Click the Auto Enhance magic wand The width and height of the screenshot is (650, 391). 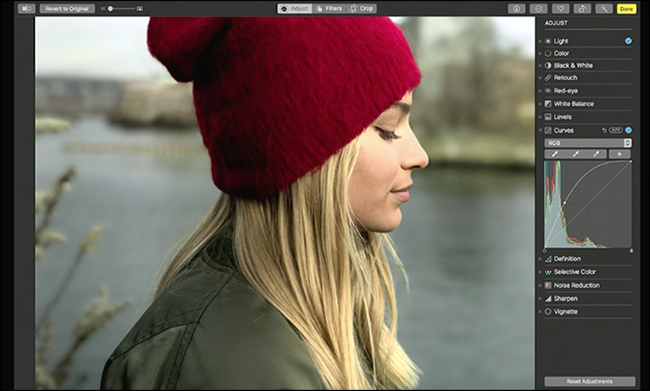pos(604,9)
